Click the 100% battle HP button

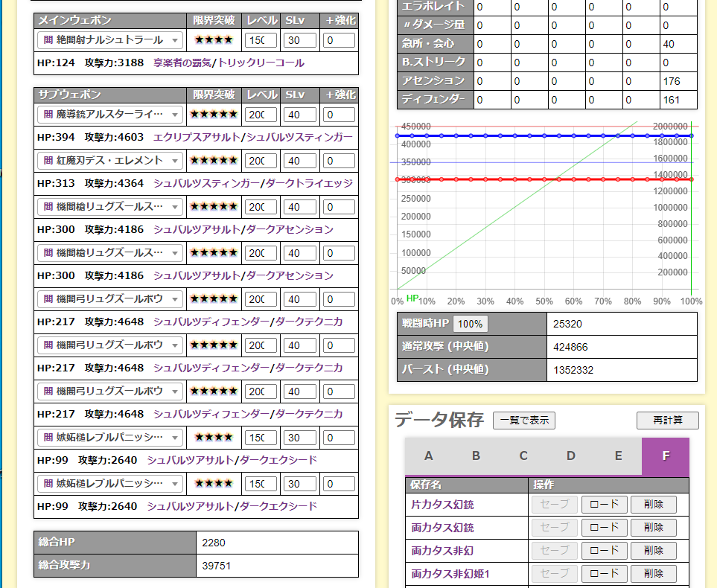point(470,324)
